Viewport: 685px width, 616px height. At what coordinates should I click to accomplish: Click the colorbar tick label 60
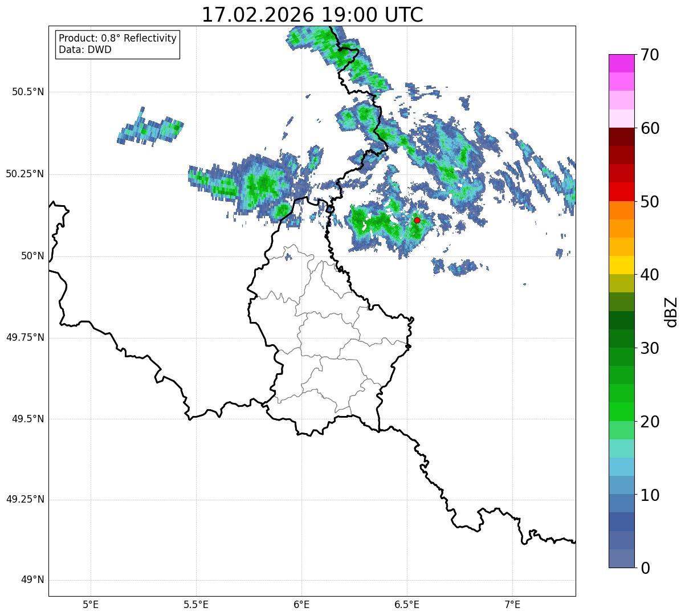(649, 128)
